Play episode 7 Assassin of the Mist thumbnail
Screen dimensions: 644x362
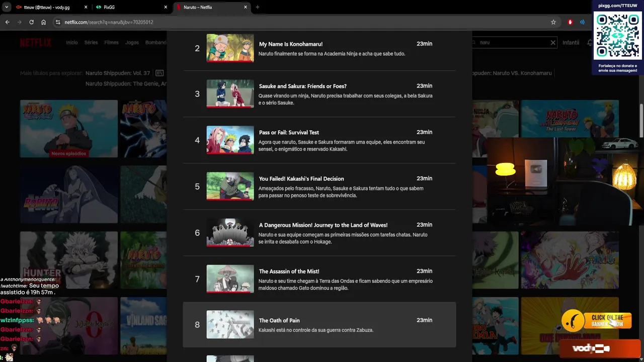[230, 279]
